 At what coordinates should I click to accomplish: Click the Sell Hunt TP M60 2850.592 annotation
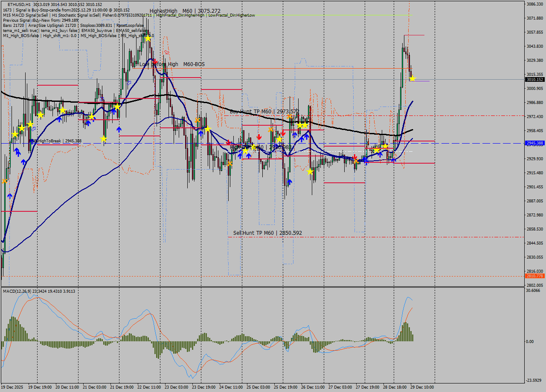pos(267,233)
